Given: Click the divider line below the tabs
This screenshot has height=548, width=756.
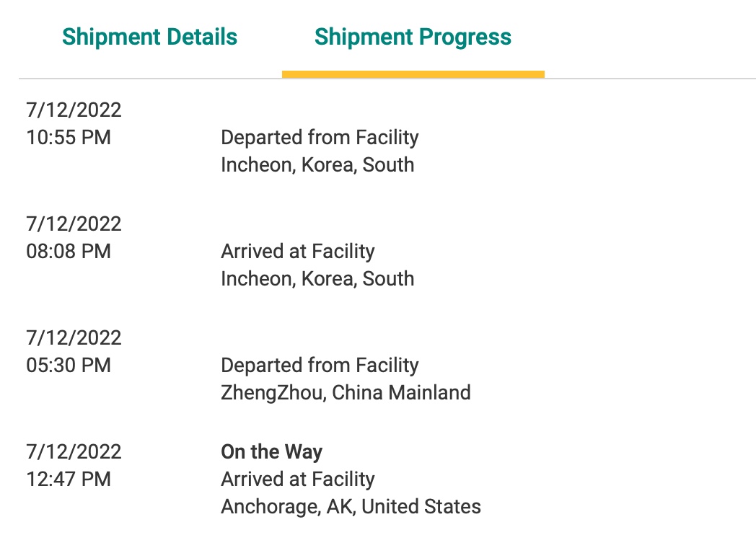Looking at the screenshot, I should pyautogui.click(x=387, y=78).
